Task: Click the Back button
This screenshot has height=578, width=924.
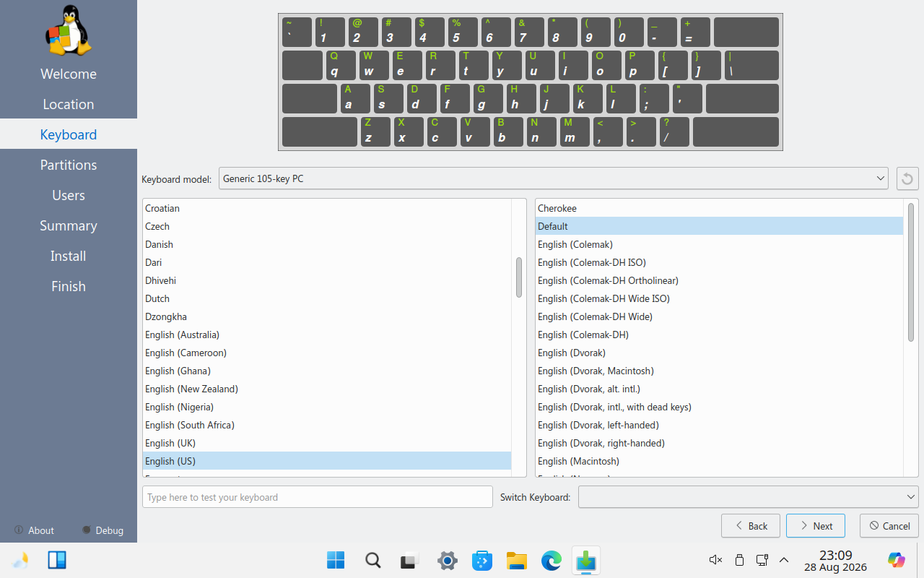Action: [751, 526]
